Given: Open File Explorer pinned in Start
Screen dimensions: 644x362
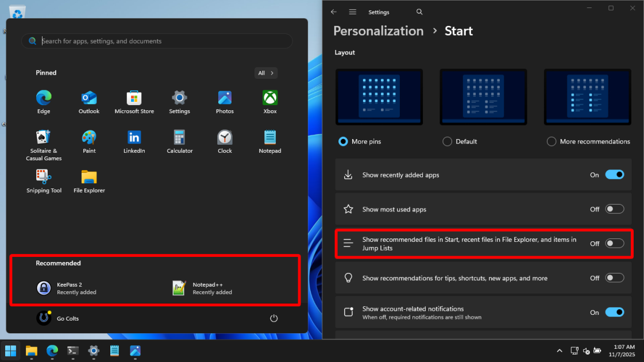Looking at the screenshot, I should point(88,181).
